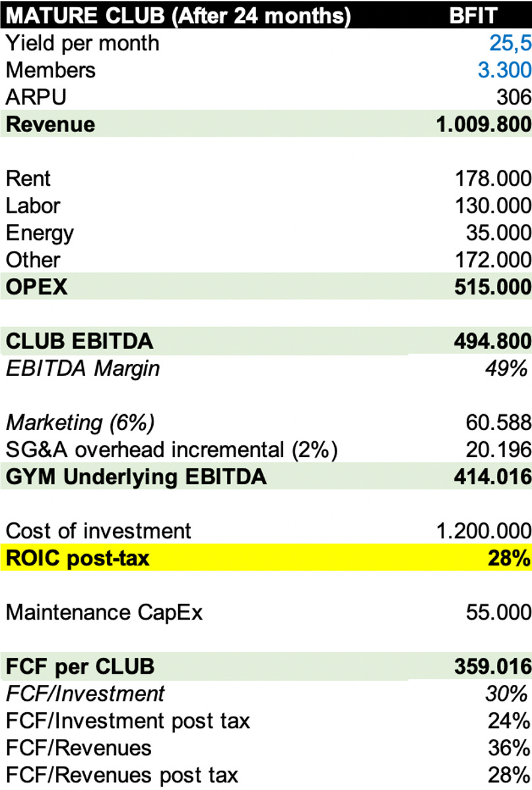Image resolution: width=532 pixels, height=790 pixels.
Task: Click the Rent value 178.000
Action: point(493,179)
